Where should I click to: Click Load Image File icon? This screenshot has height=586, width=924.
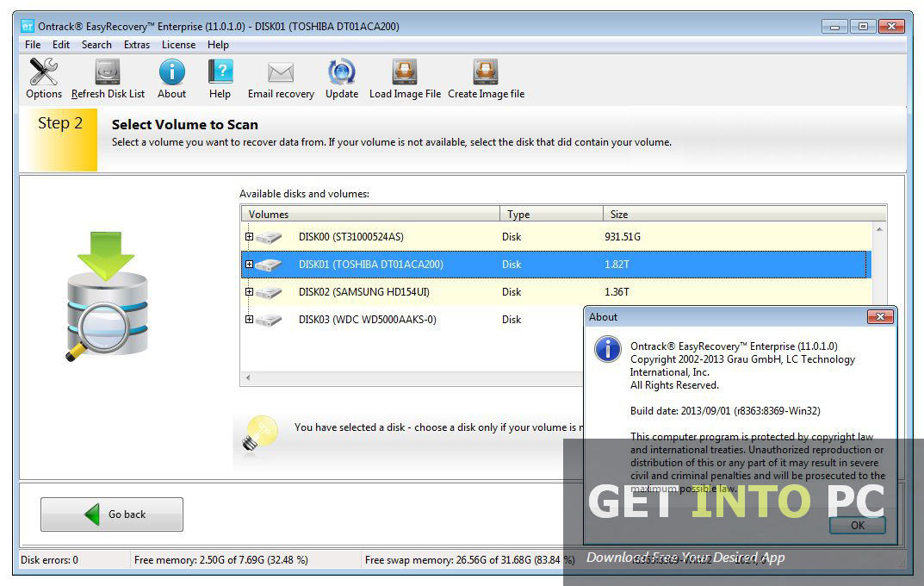pos(405,72)
